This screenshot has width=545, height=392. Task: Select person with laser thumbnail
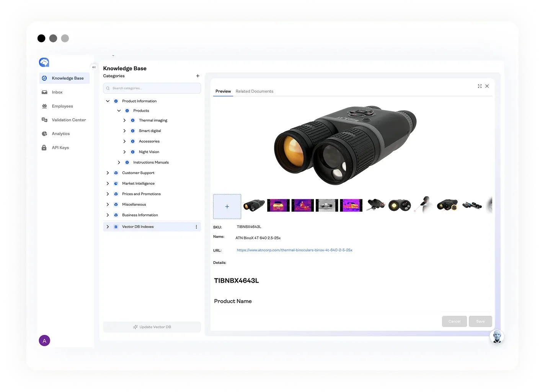point(424,205)
